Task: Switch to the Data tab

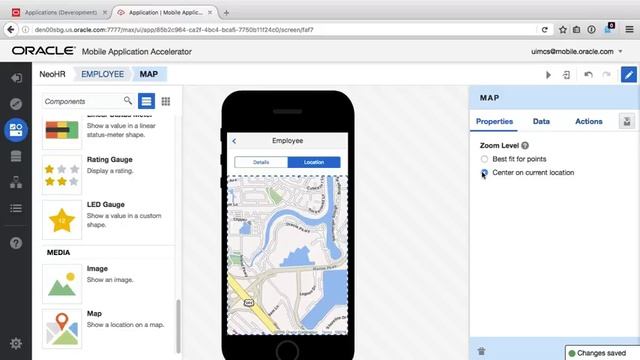Action: (541, 121)
